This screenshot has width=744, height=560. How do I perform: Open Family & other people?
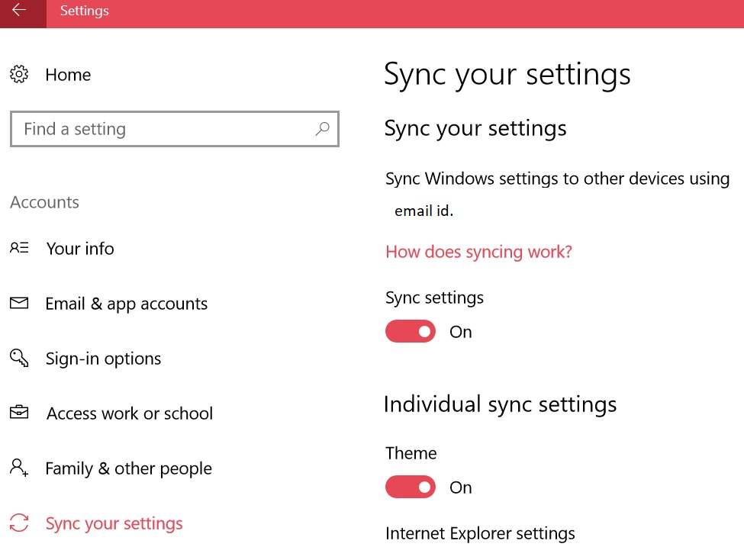[x=129, y=468]
